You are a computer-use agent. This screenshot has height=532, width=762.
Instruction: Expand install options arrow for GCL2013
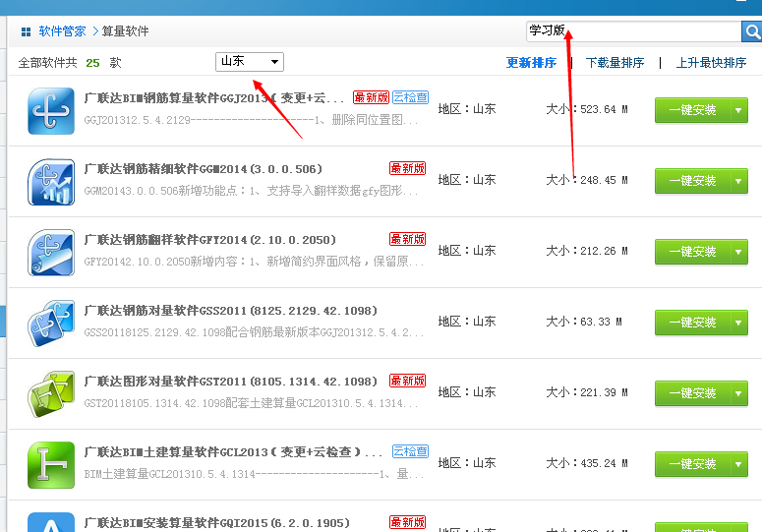[738, 464]
